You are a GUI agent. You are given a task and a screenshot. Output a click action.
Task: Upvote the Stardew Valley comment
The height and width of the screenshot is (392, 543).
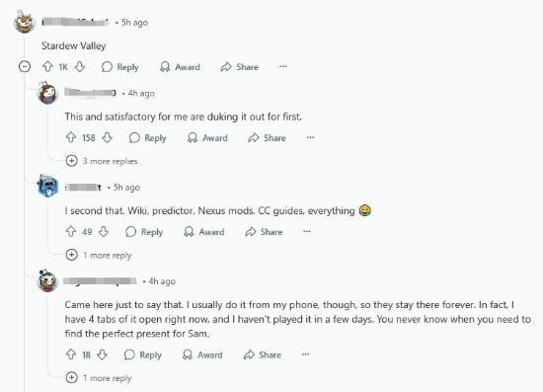pos(47,67)
